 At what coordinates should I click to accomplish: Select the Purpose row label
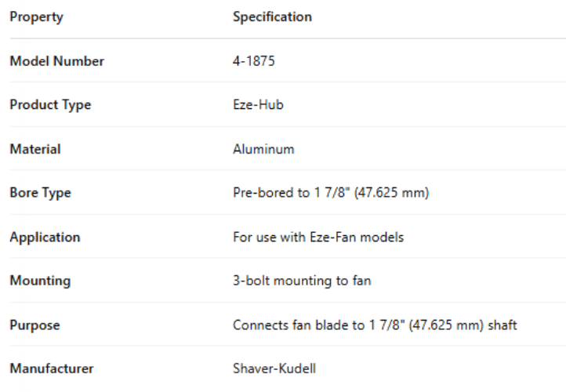34,325
